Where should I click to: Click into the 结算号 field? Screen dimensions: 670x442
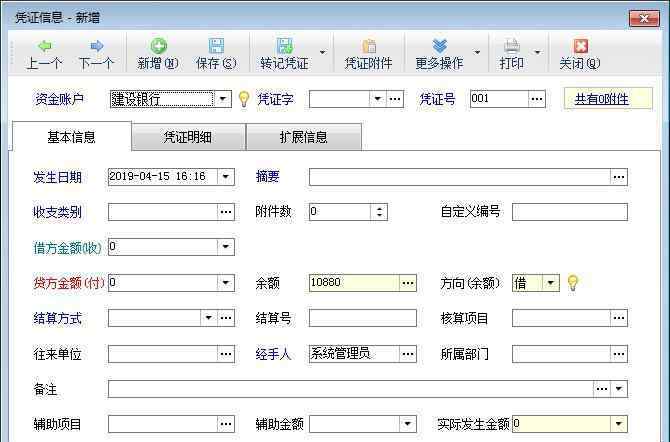[x=362, y=318]
